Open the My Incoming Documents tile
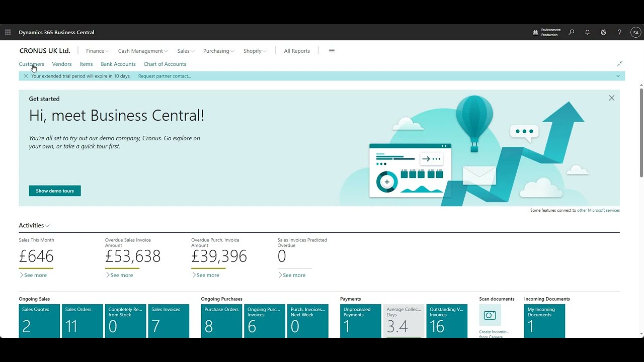 (x=544, y=321)
